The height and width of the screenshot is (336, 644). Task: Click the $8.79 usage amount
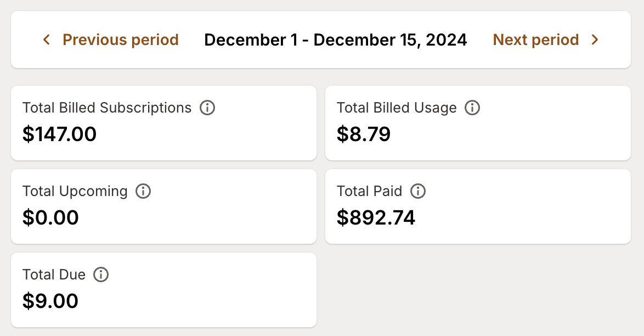pyautogui.click(x=364, y=134)
